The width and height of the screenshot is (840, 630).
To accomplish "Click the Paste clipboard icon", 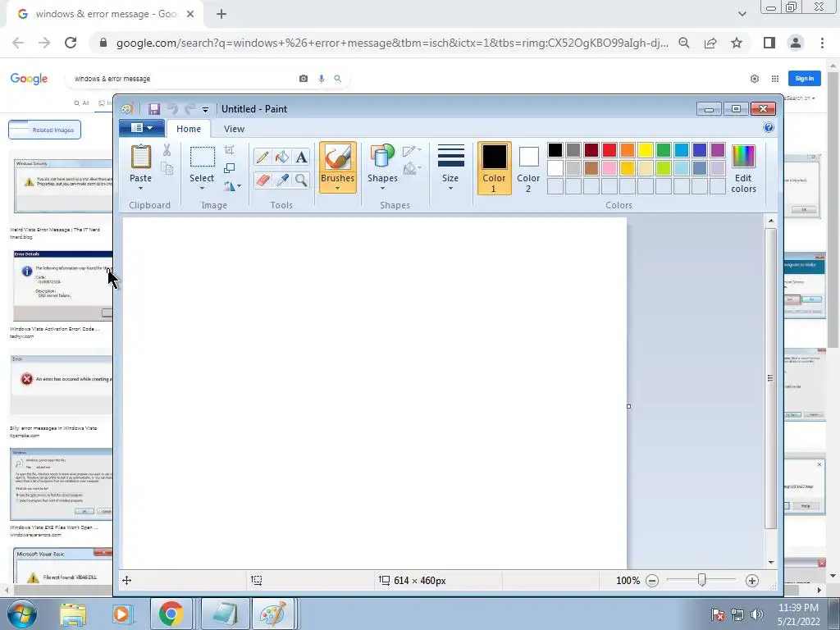I will [141, 157].
